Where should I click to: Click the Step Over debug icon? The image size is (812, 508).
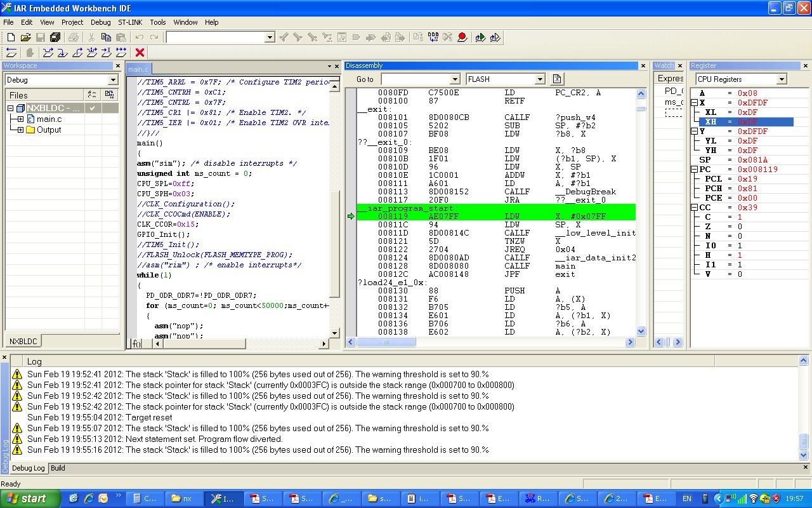pyautogui.click(x=48, y=52)
